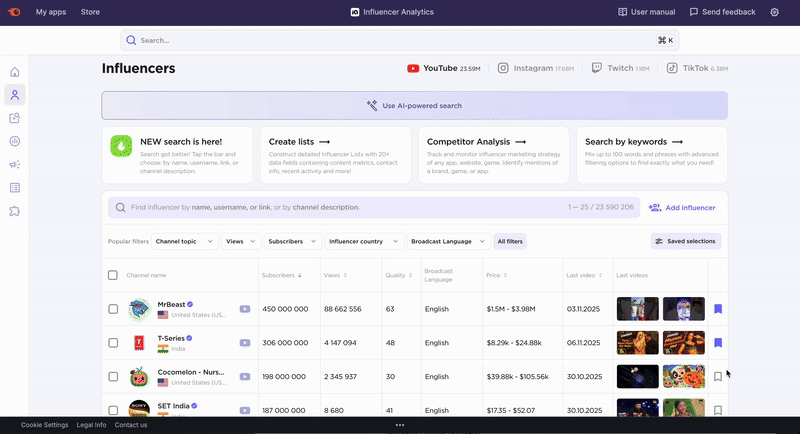
Task: Open the Subscribers filter dropdown
Action: click(292, 241)
